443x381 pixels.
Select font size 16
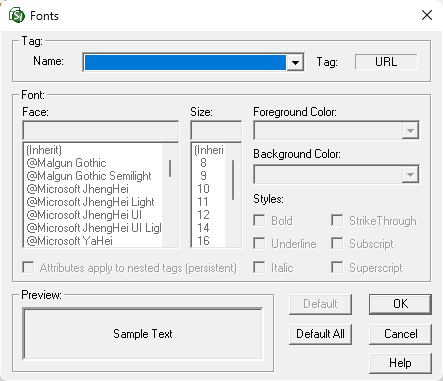(209, 241)
